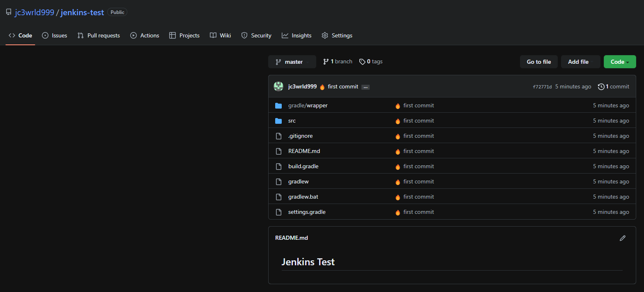Click the file icon for .gitignore

(x=278, y=136)
